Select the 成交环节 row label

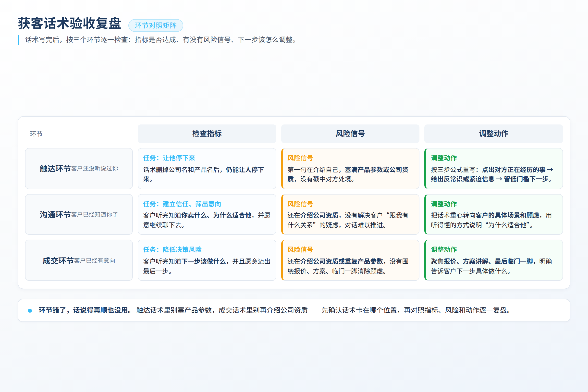click(x=58, y=261)
